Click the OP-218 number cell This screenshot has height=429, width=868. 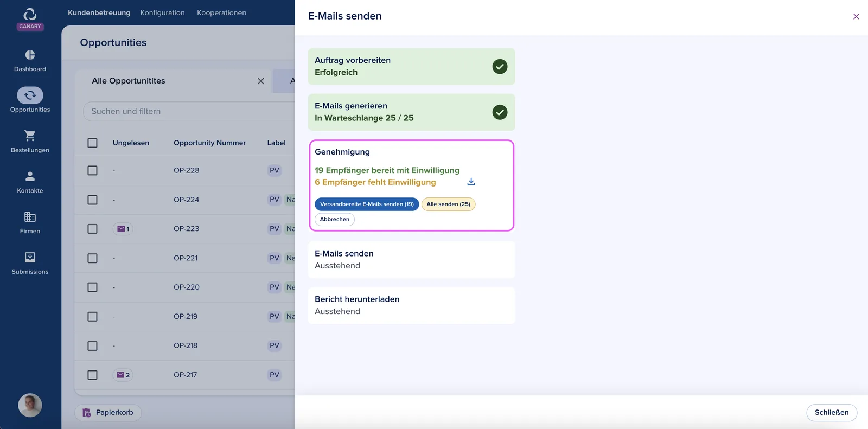point(186,345)
